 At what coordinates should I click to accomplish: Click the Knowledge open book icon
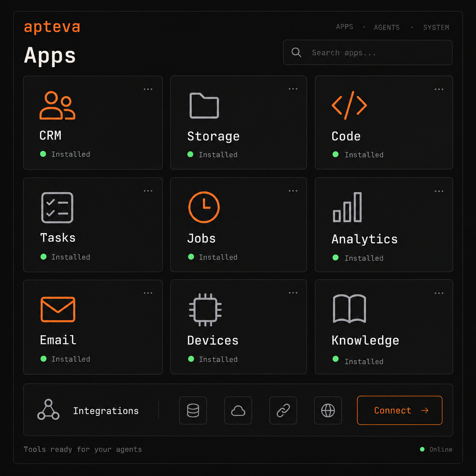[x=349, y=309]
